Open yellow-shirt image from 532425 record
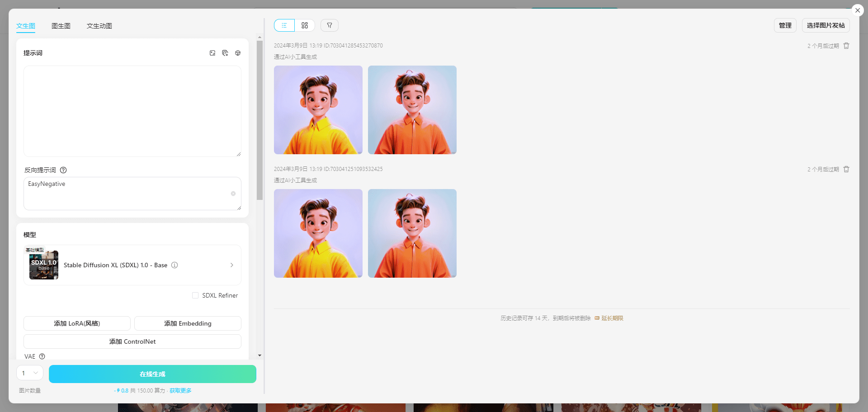Screen dimensions: 868x412 coord(318,233)
